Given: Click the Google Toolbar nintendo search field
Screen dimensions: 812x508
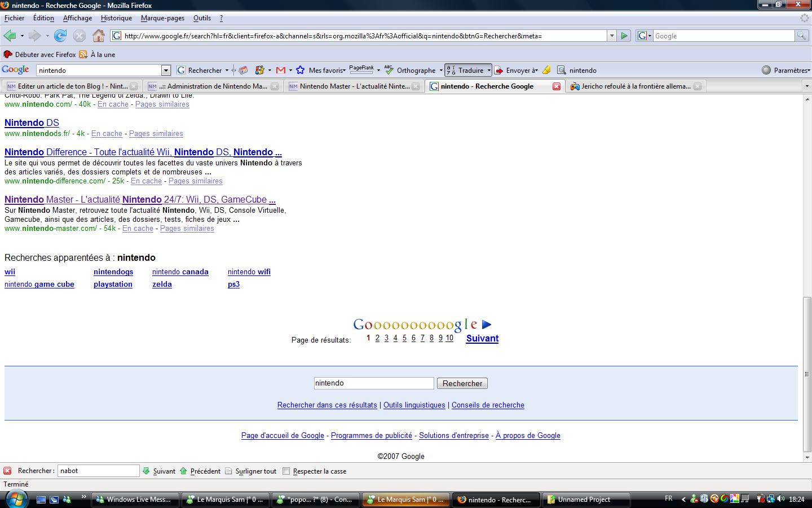Looking at the screenshot, I should 99,71.
